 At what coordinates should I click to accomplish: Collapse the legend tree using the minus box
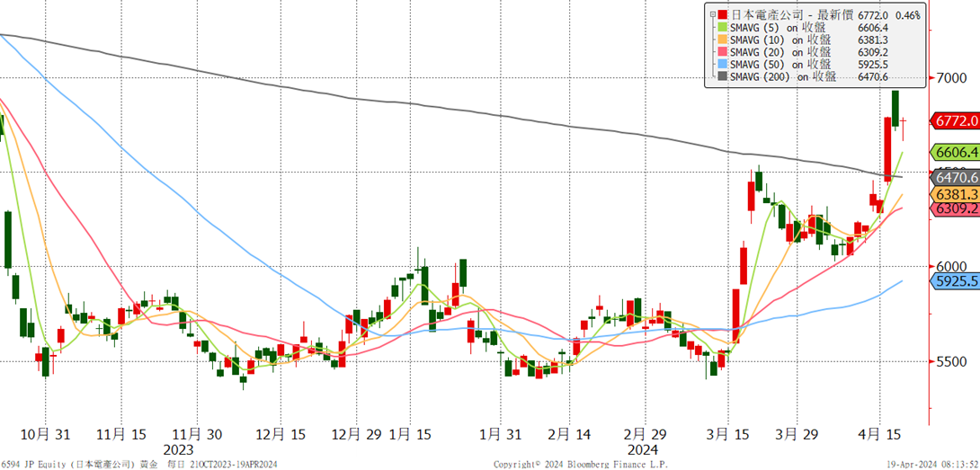711,14
